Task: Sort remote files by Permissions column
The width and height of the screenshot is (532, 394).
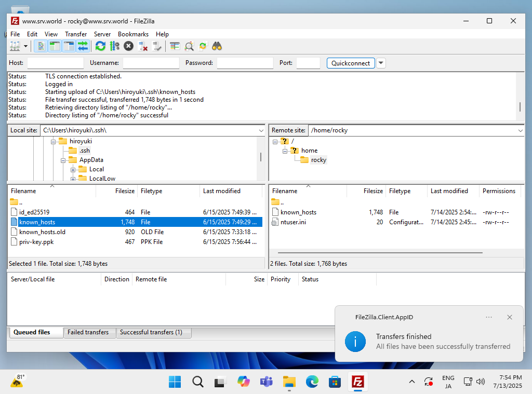Action: pyautogui.click(x=499, y=191)
